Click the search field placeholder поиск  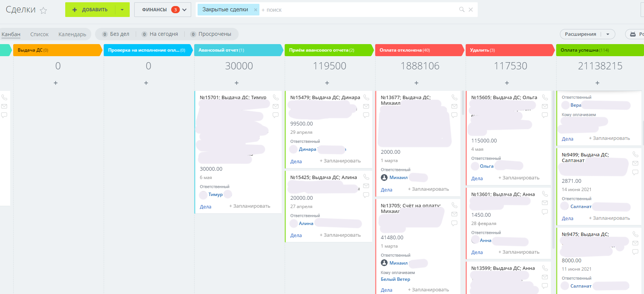click(x=274, y=10)
